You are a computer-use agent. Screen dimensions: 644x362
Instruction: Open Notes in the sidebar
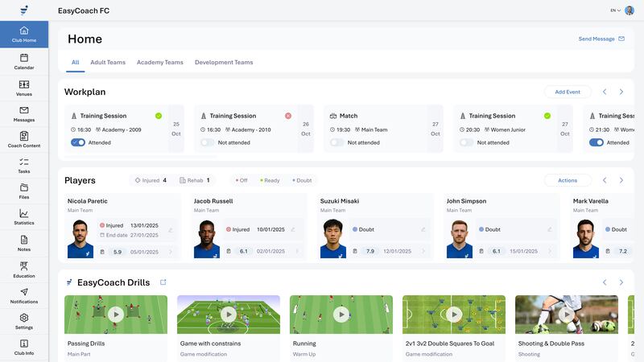coord(24,244)
